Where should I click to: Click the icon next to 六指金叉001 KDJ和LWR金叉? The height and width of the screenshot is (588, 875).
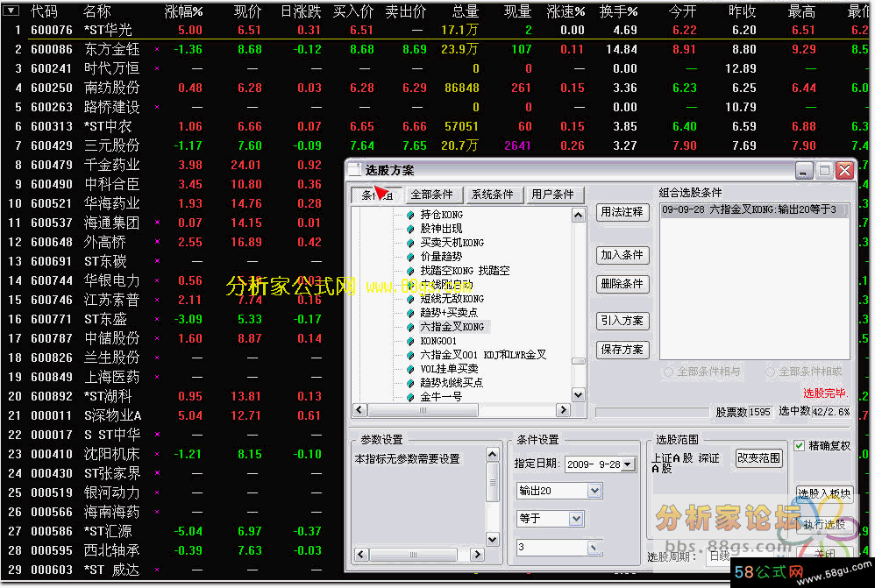[410, 355]
